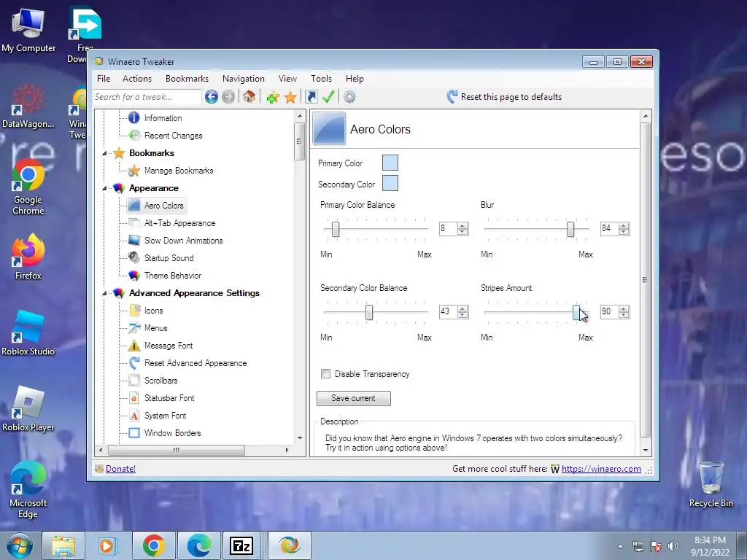This screenshot has width=747, height=560.
Task: Open the Actions menu
Action: point(136,79)
